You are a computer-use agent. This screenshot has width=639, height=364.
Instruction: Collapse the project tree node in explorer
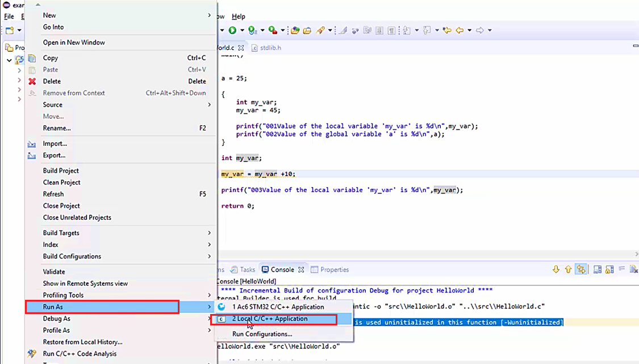click(x=9, y=60)
